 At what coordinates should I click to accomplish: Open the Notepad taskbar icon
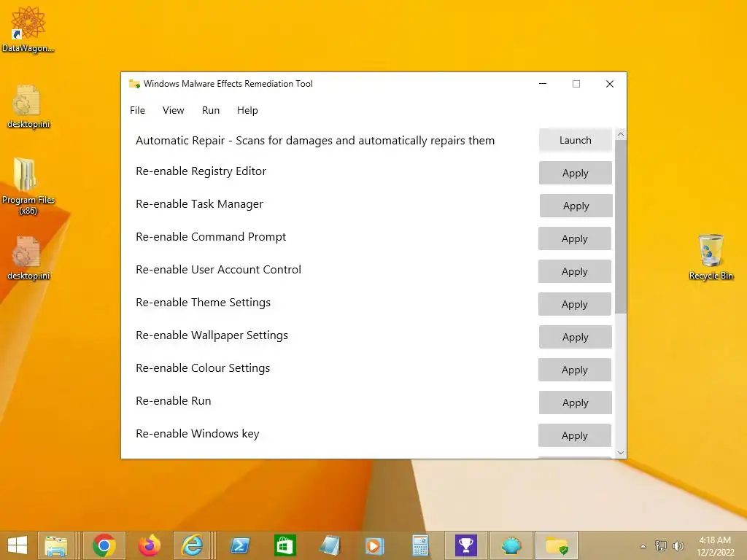tap(330, 545)
